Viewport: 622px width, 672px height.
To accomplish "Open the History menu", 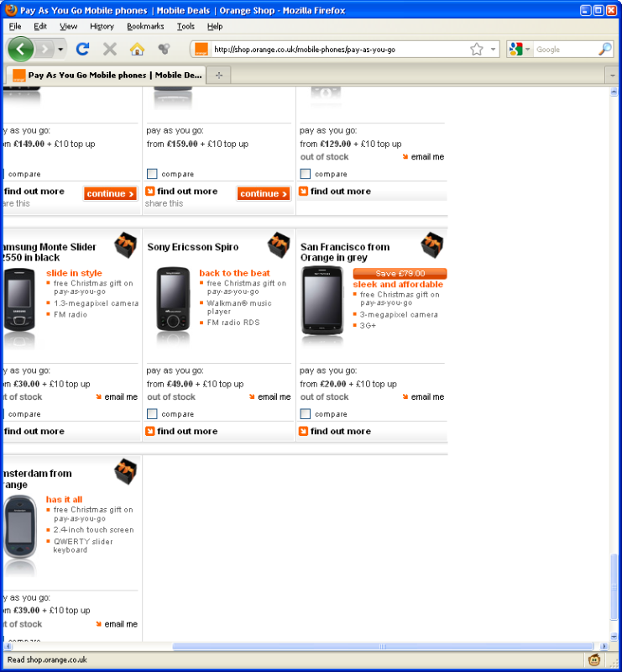I will (102, 26).
